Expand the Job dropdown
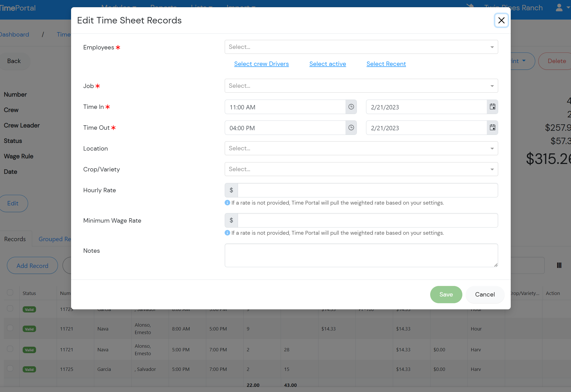571x392 pixels. tap(361, 86)
